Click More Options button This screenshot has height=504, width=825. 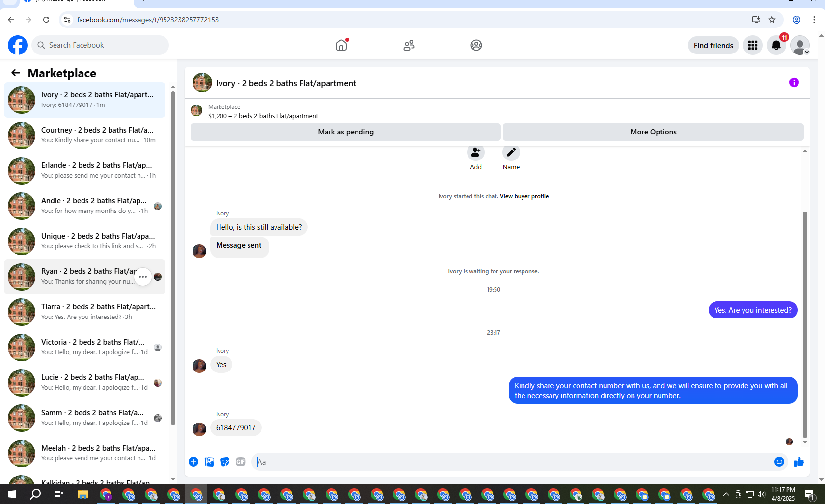[653, 132]
